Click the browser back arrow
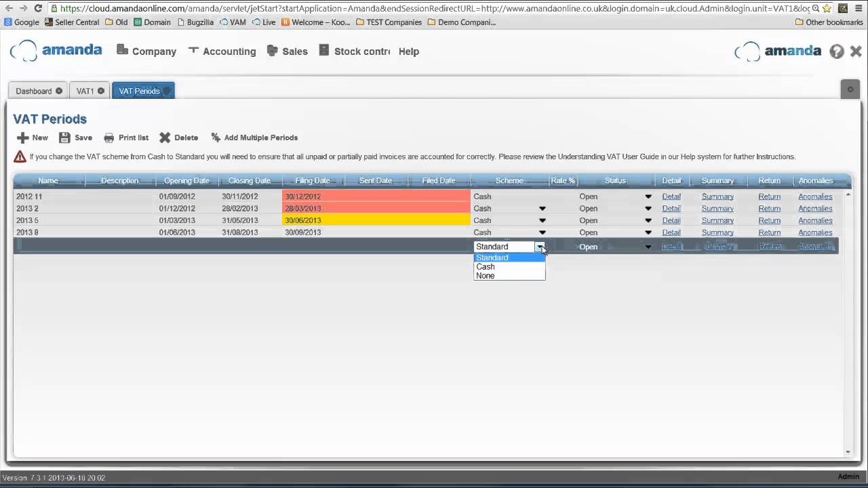868x488 pixels. [9, 8]
